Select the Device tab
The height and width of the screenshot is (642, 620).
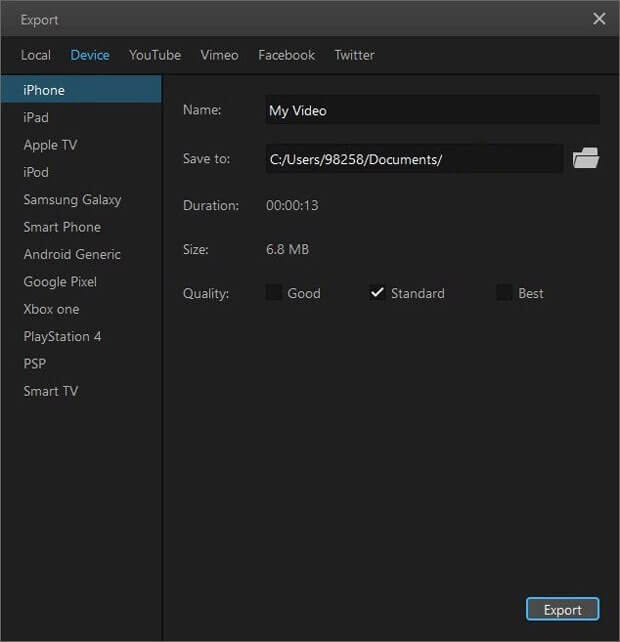click(90, 55)
